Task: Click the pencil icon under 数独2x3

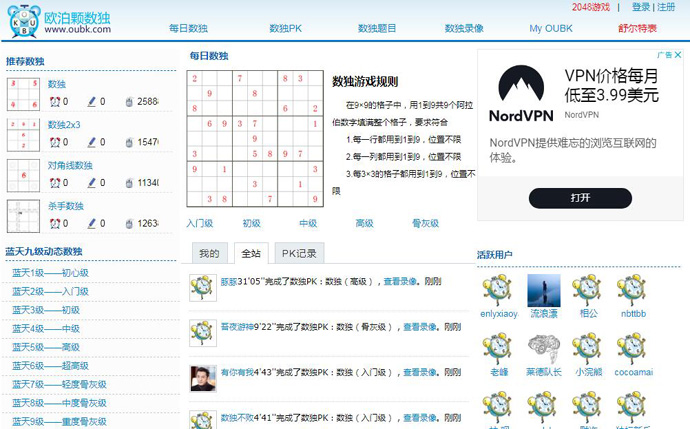Action: point(92,142)
